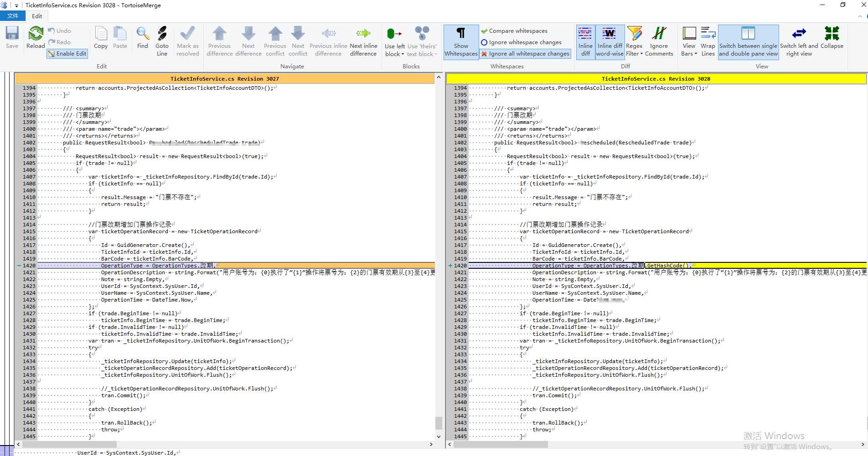
Task: Click the left pane horizontal scrollbar thumb
Action: [69, 444]
